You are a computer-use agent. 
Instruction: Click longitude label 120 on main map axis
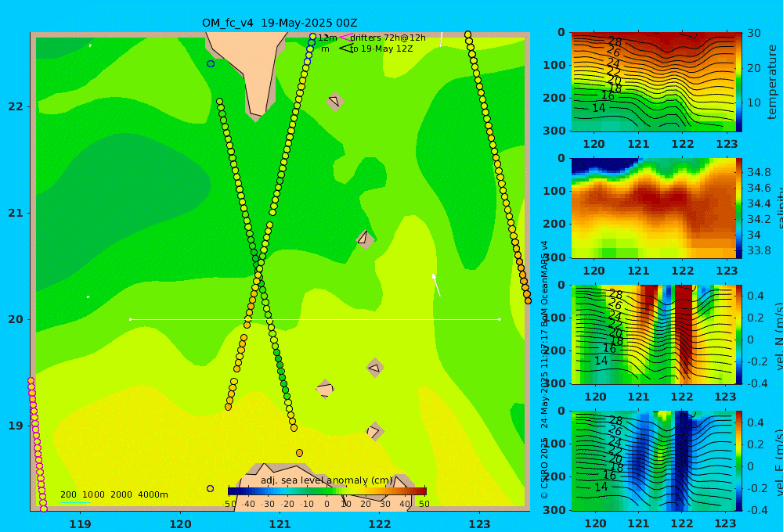pyautogui.click(x=180, y=524)
